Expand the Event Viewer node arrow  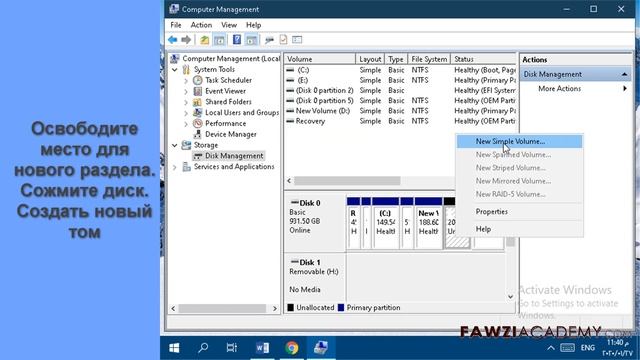click(x=186, y=91)
